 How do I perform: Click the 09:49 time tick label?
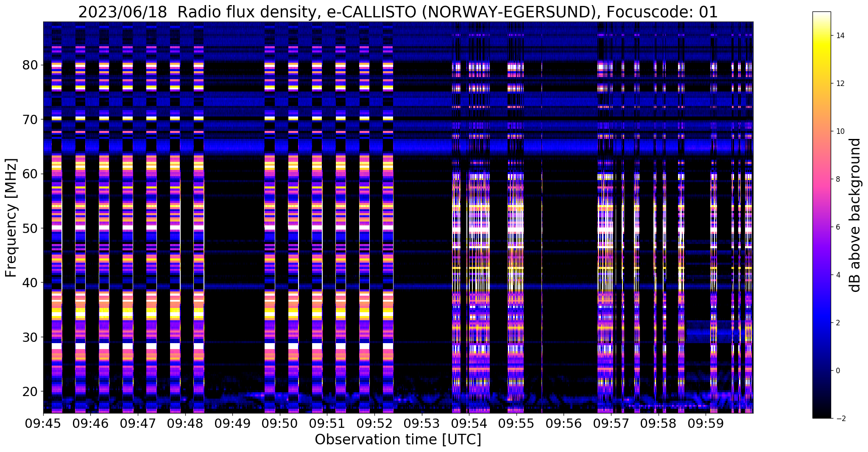233,424
